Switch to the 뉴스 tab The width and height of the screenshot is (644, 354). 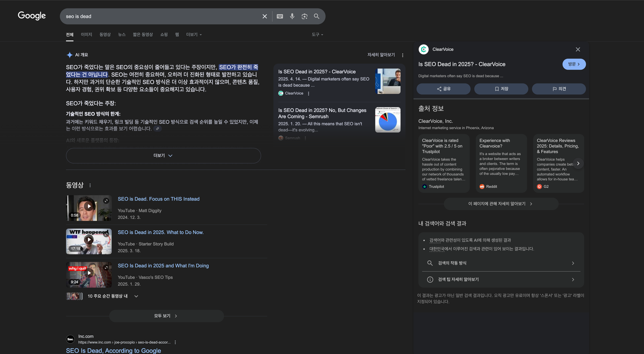[122, 34]
